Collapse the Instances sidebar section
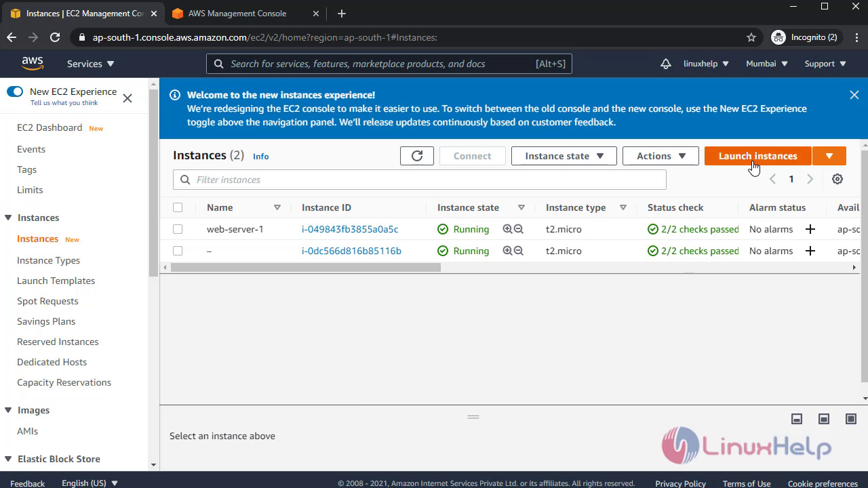Image resolution: width=868 pixels, height=488 pixels. [8, 218]
